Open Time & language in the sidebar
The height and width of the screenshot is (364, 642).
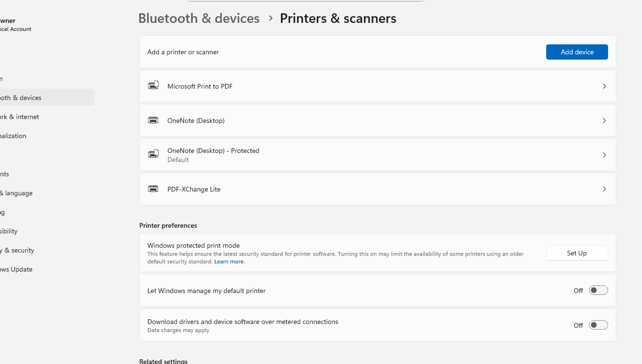(17, 193)
